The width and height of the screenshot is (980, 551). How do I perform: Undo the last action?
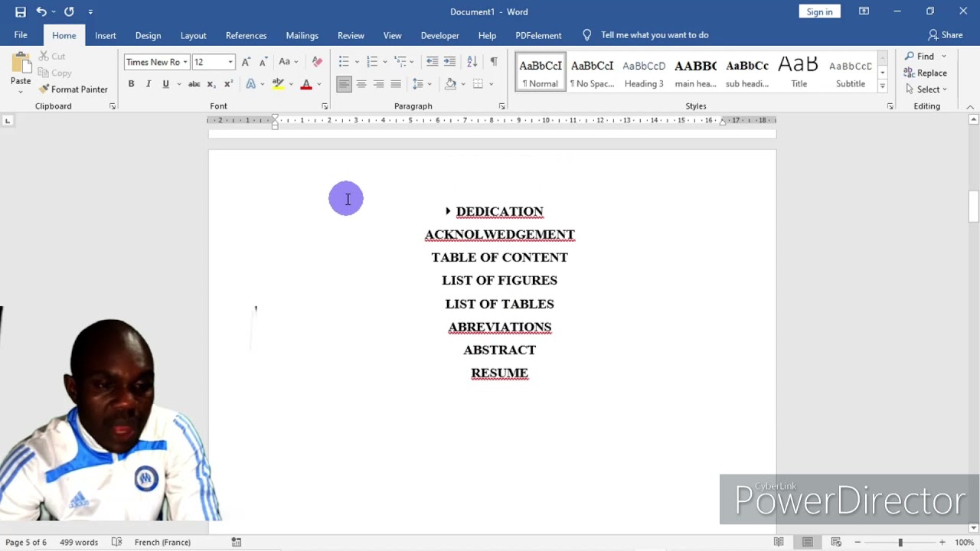(x=41, y=11)
